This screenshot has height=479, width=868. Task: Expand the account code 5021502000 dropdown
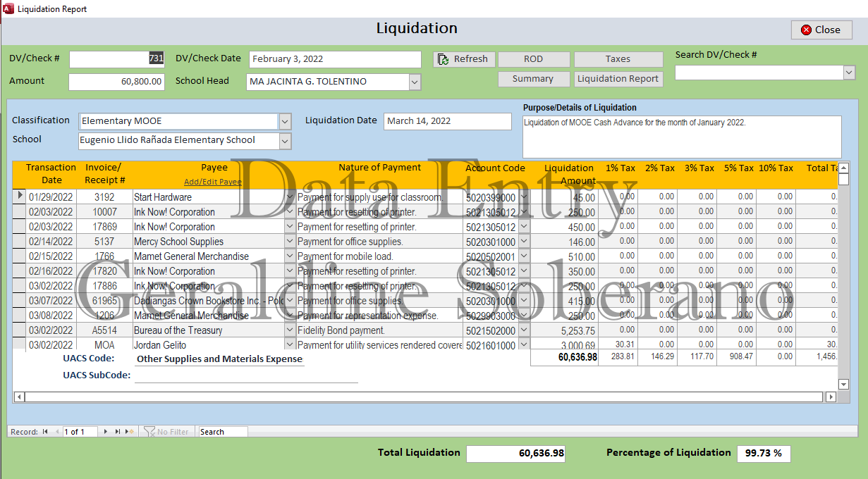[x=524, y=330]
